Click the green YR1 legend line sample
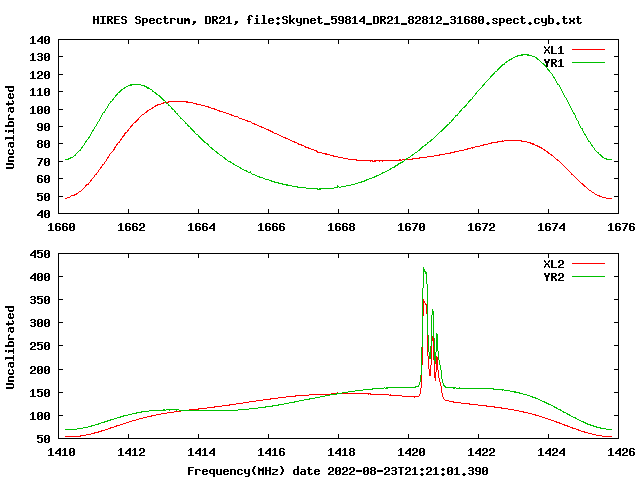Image resolution: width=640 pixels, height=480 pixels. click(x=588, y=63)
